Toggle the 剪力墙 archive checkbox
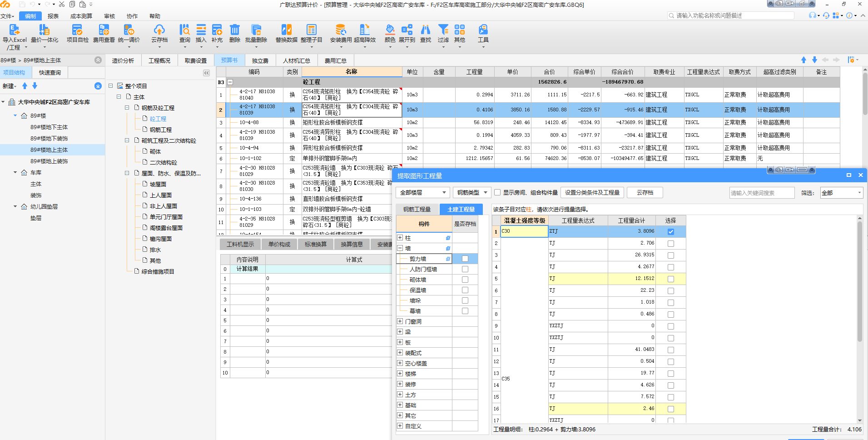 pos(465,259)
